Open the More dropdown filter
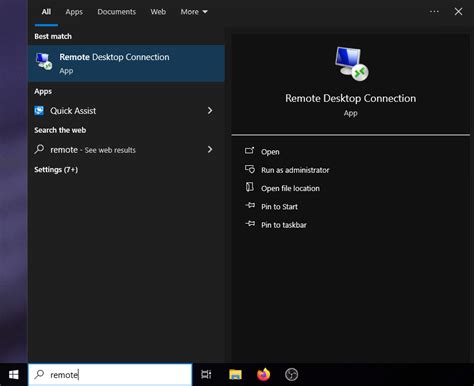Screen dimensions: 474x386 [194, 12]
